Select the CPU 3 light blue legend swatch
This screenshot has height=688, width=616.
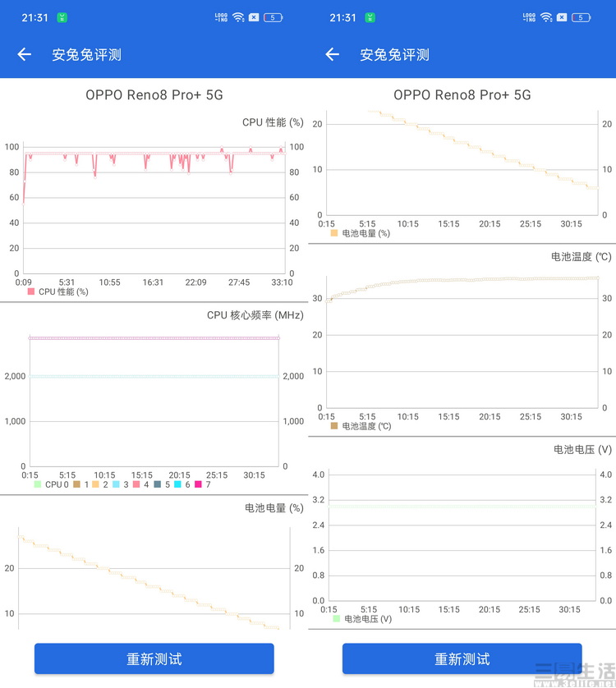[116, 484]
